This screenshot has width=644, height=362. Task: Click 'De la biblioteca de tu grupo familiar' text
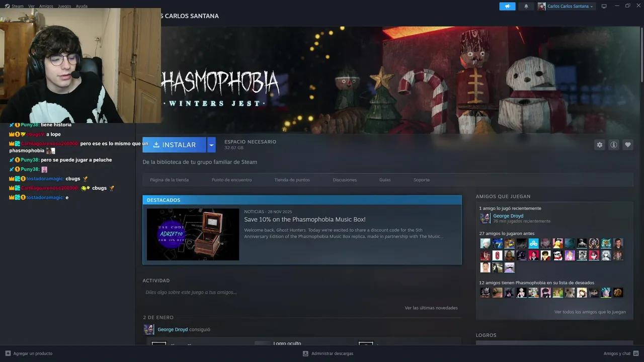(x=200, y=162)
